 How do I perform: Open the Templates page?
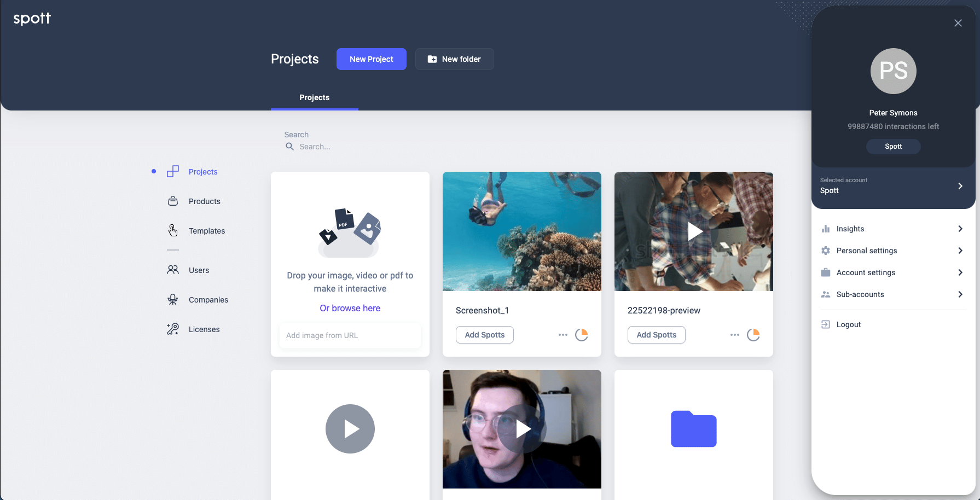click(x=207, y=231)
